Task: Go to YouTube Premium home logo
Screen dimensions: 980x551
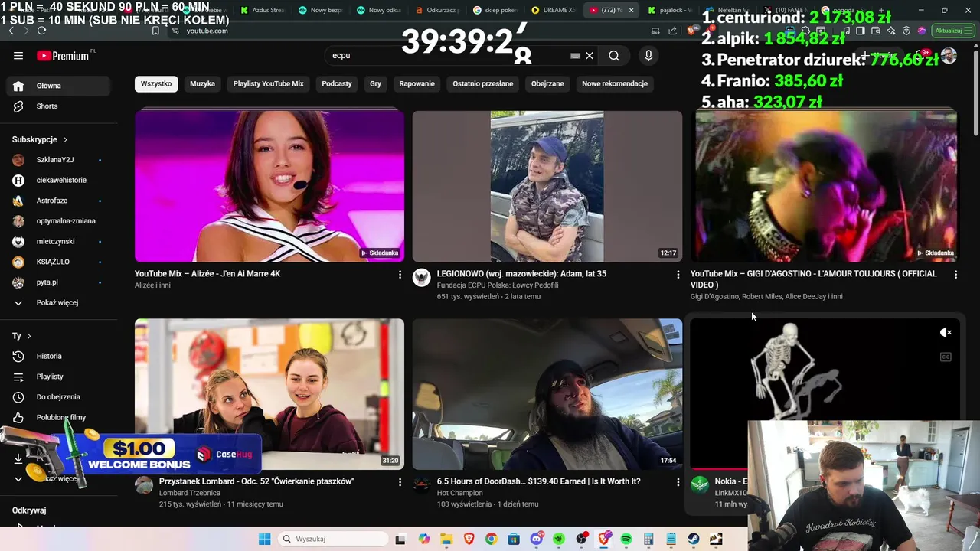Action: [64, 56]
